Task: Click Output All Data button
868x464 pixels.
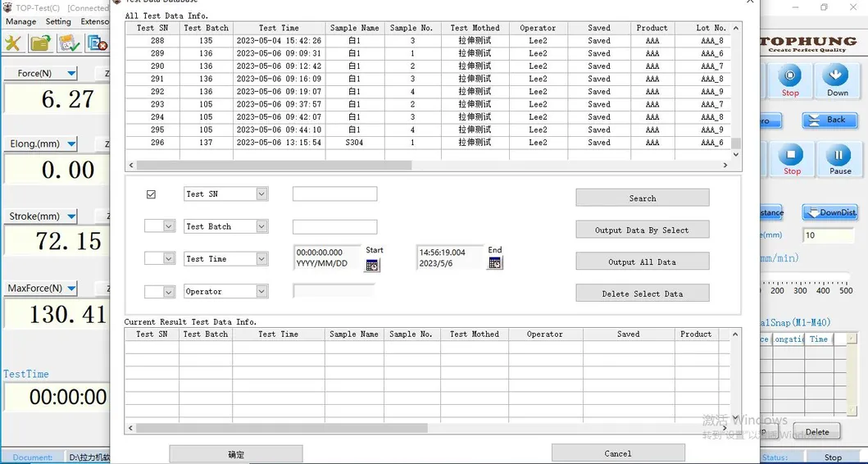Action: [642, 262]
